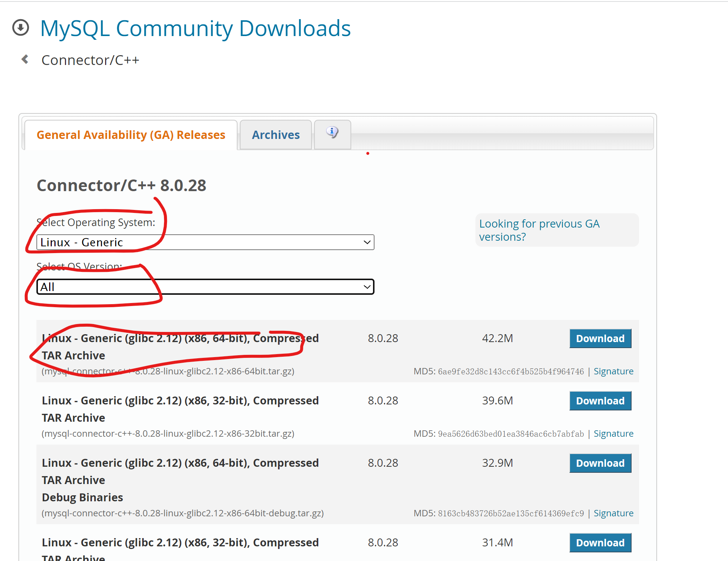The image size is (728, 561).
Task: Click the 32-bit Compressed TAR Archive title
Action: [x=180, y=401]
